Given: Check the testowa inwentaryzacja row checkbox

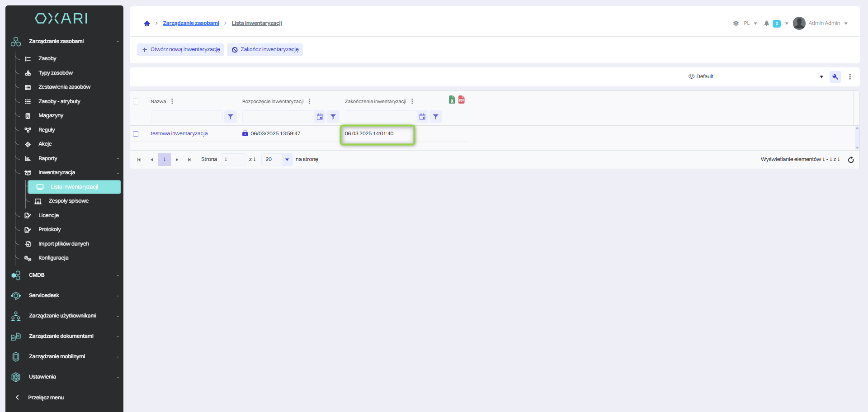Looking at the screenshot, I should tap(136, 134).
